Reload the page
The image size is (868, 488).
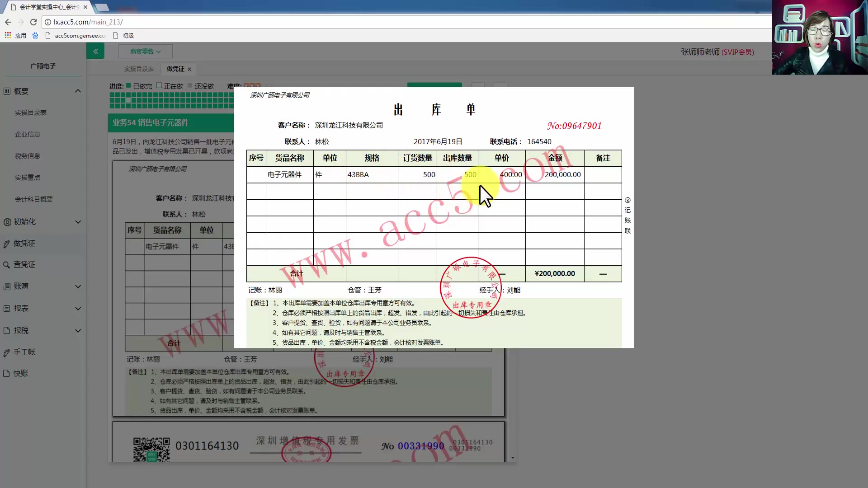point(33,22)
